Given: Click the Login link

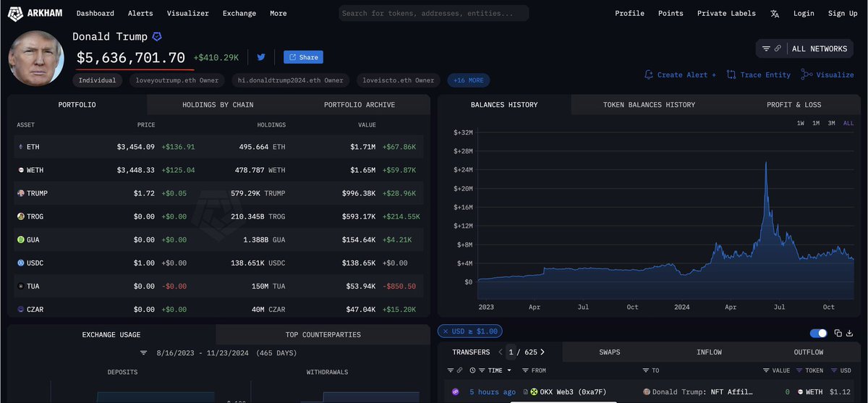Looking at the screenshot, I should (x=804, y=13).
